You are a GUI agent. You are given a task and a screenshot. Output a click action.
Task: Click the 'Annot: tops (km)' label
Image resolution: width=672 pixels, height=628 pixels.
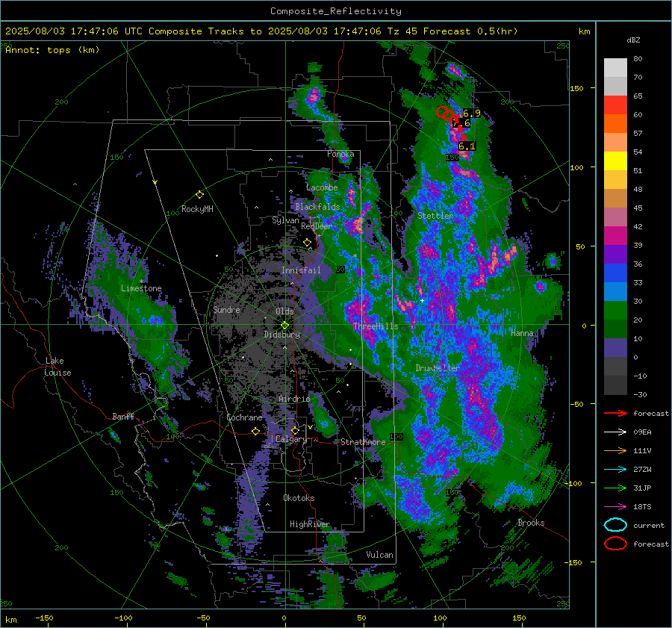(x=52, y=50)
